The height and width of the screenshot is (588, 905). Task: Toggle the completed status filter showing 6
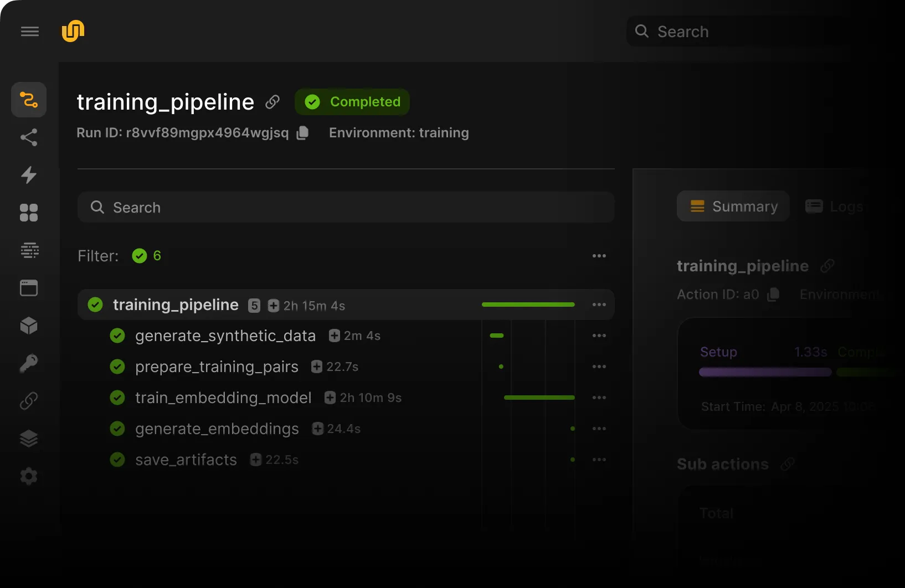[x=146, y=256]
